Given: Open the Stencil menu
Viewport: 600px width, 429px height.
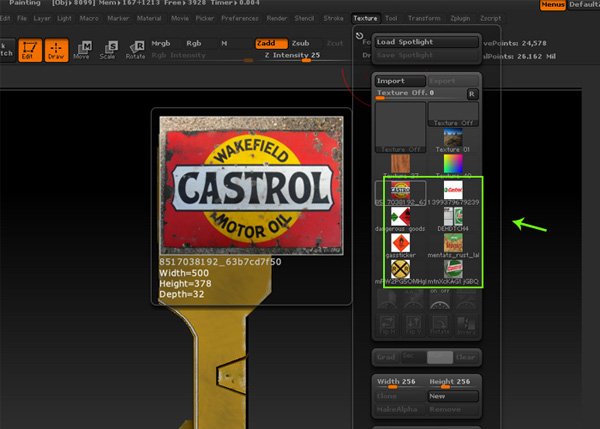Looking at the screenshot, I should [304, 18].
